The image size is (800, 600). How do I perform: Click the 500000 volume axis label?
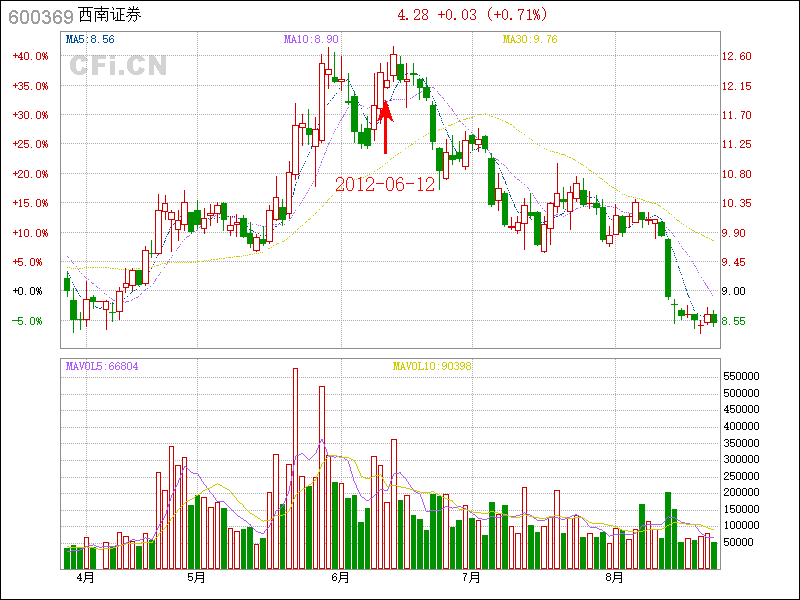(x=741, y=393)
